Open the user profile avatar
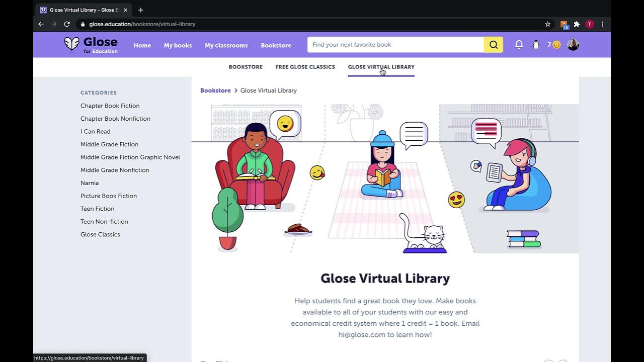644x362 pixels. (x=573, y=45)
